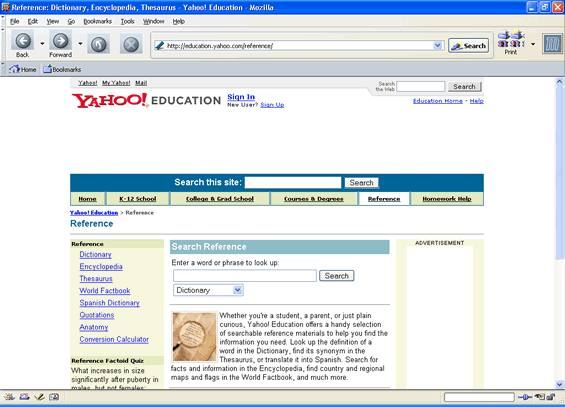Select the K-12 School tab
Screen dimensions: 565x407
click(x=138, y=199)
